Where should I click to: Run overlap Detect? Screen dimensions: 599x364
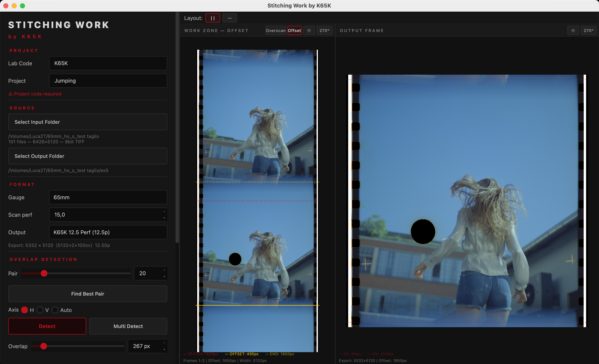click(x=47, y=326)
